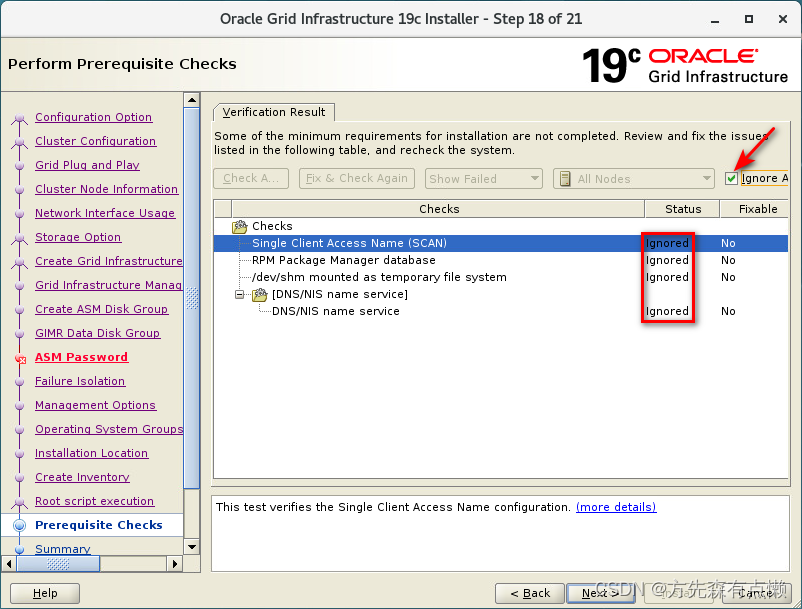Open Grid Plug and Play step
This screenshot has height=609, width=802.
(x=87, y=165)
